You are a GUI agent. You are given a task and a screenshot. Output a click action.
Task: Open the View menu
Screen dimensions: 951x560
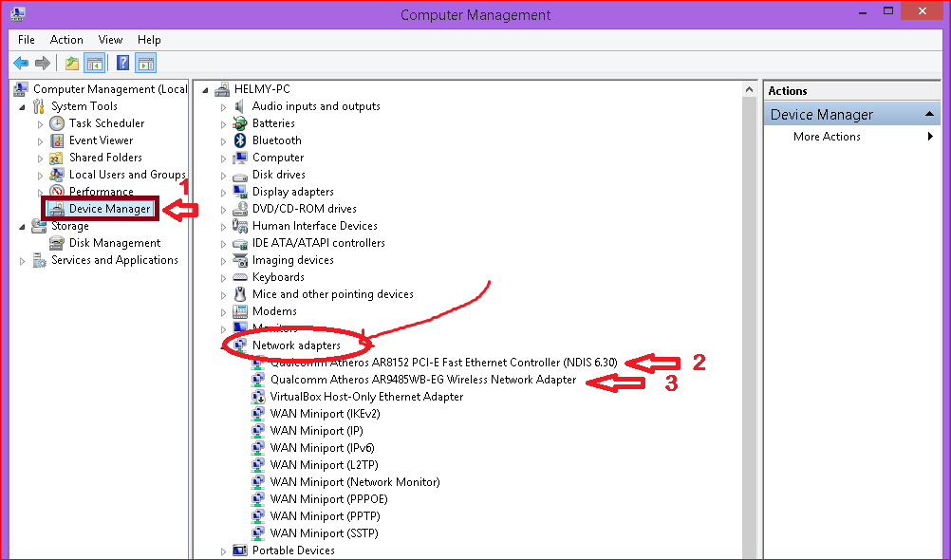pyautogui.click(x=110, y=39)
